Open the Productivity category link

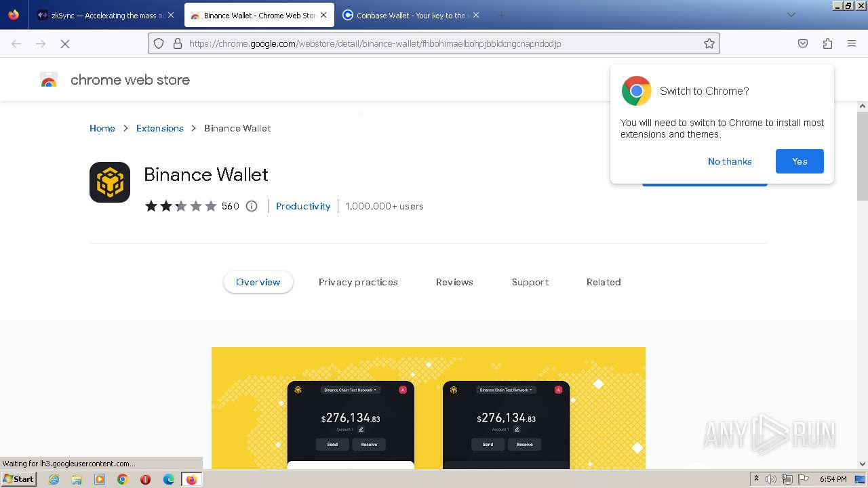pyautogui.click(x=303, y=206)
